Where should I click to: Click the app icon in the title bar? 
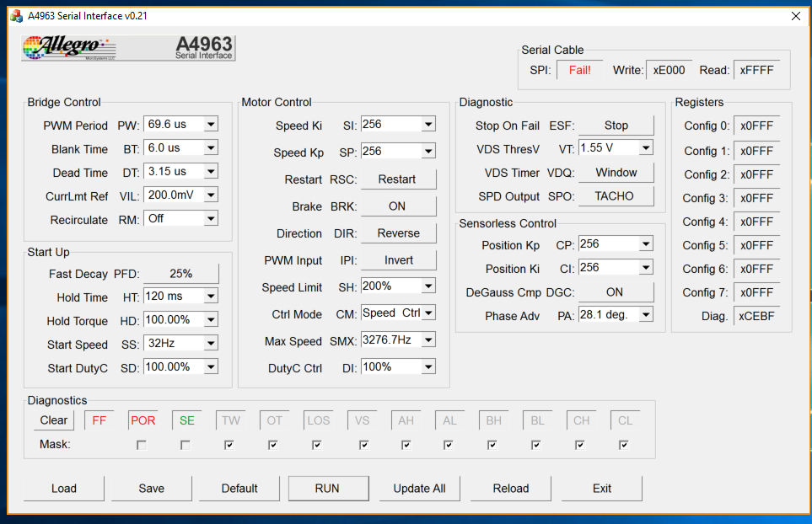(17, 16)
